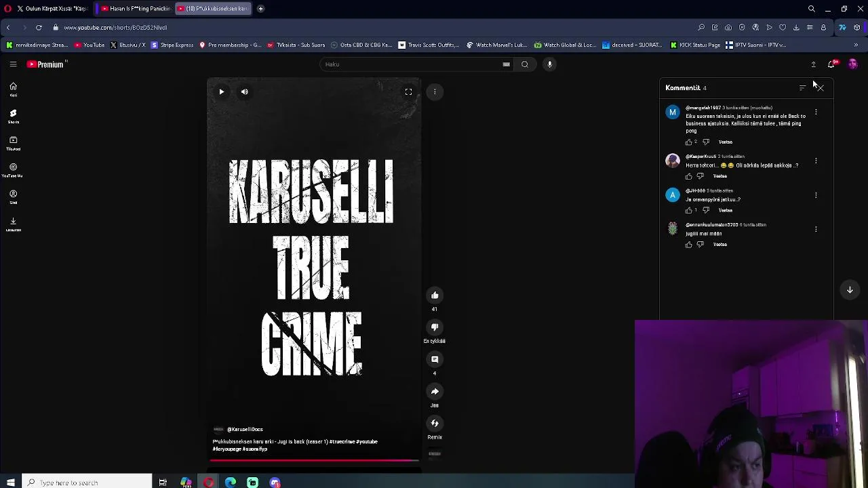The width and height of the screenshot is (868, 488).
Task: Start voice search with microphone
Action: (x=550, y=64)
